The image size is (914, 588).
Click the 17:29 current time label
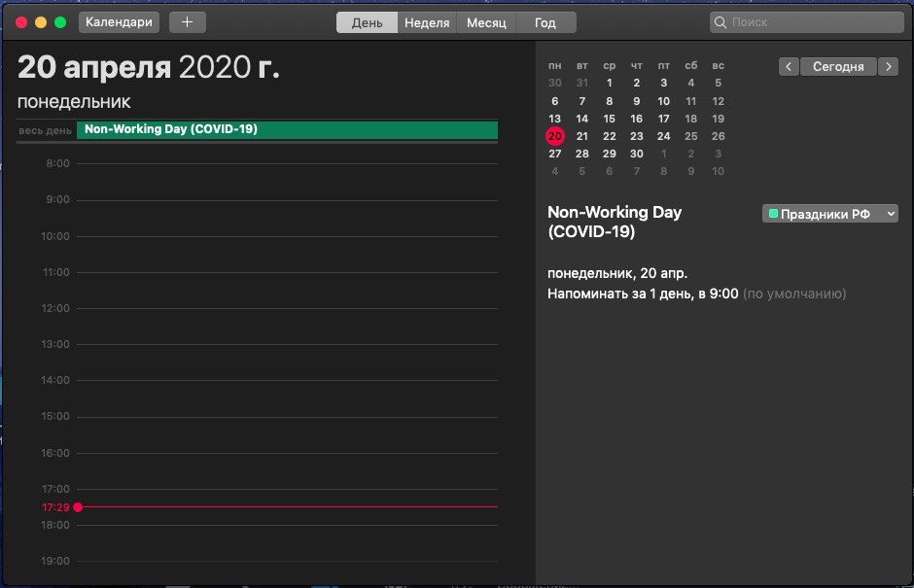coord(55,507)
